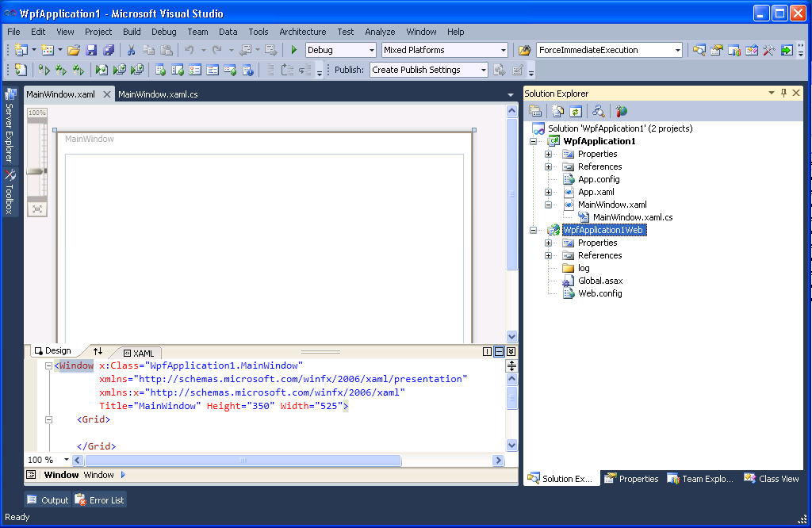Open the Extension Manager arrow icon
This screenshot has width=812, height=528.
(787, 50)
